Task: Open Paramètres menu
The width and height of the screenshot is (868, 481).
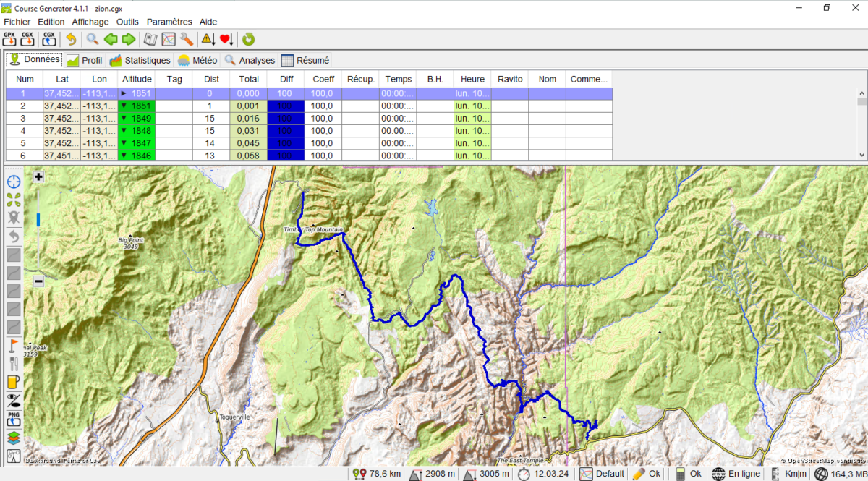Action: [170, 22]
